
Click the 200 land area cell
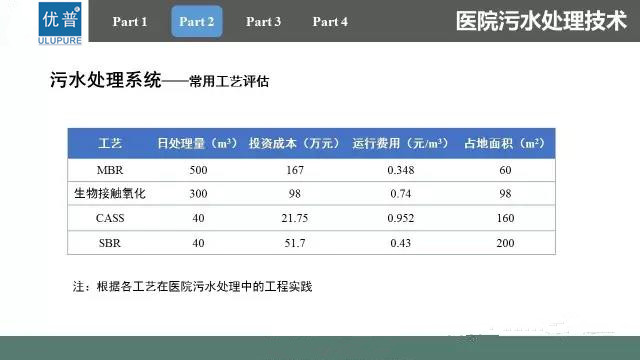[505, 243]
